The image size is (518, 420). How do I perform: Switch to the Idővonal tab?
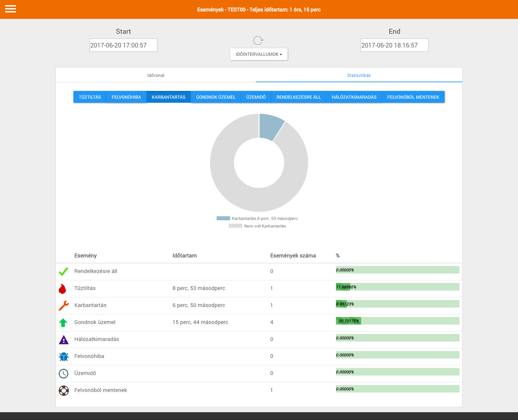pos(156,75)
